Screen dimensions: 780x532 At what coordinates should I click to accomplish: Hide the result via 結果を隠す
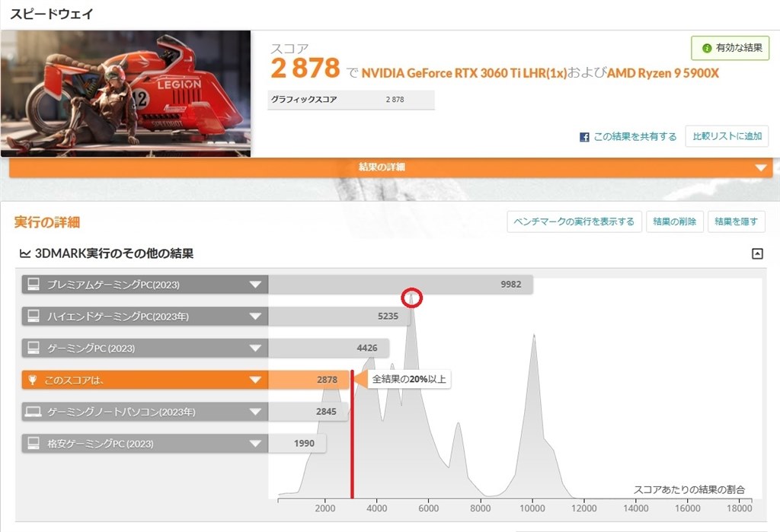click(736, 221)
